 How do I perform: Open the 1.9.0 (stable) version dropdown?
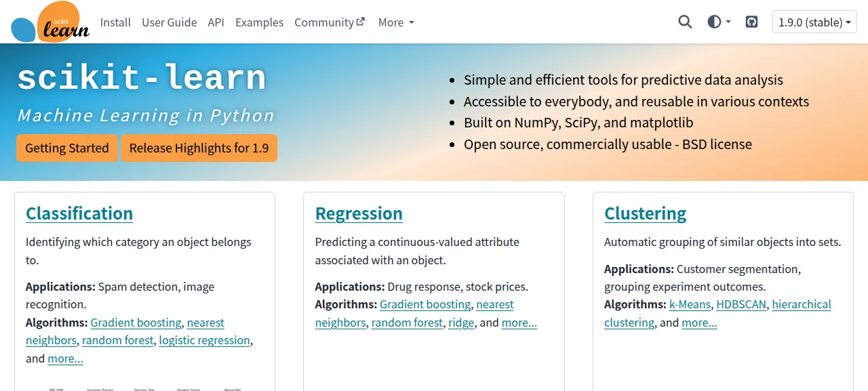814,22
